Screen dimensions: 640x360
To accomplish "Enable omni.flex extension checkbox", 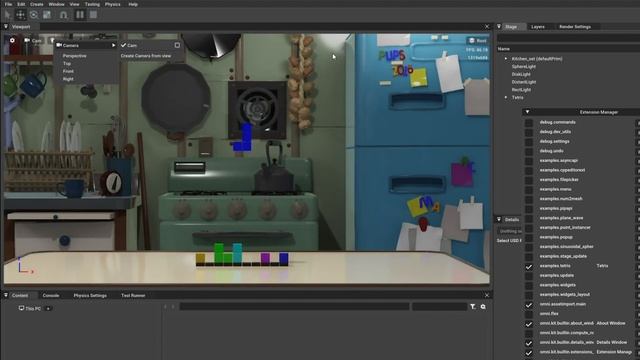I will (529, 314).
